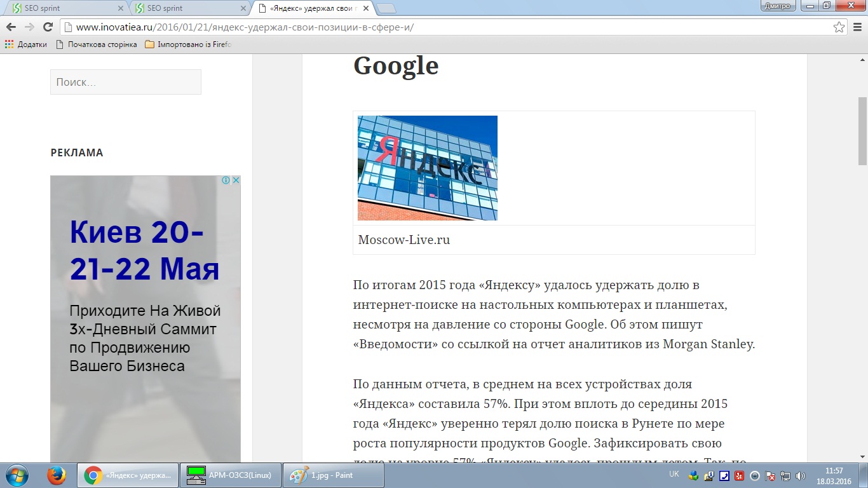The width and height of the screenshot is (868, 488).
Task: Click the Дмитро profile button
Action: (778, 6)
